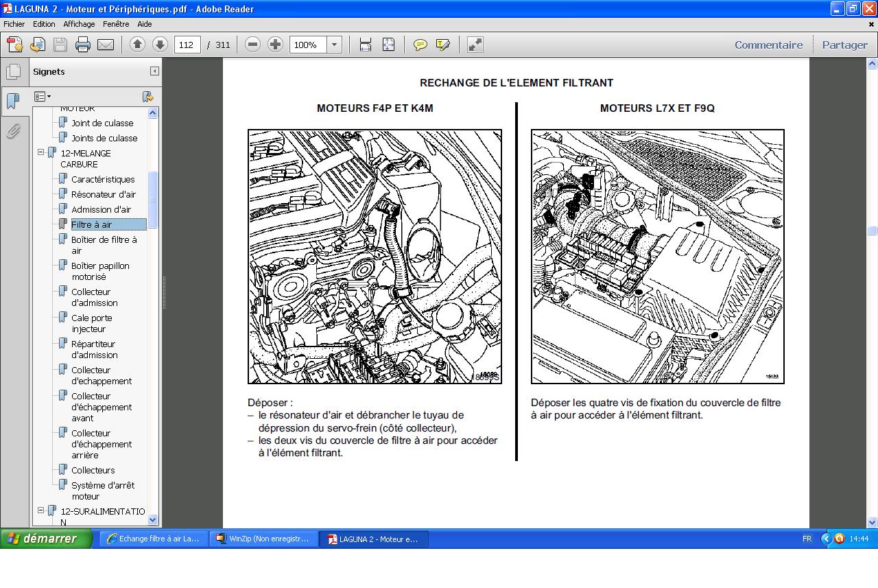Viewport: 878px width, 588px height.
Task: Open the Collecteur d'echappement bookmark
Action: 102,375
